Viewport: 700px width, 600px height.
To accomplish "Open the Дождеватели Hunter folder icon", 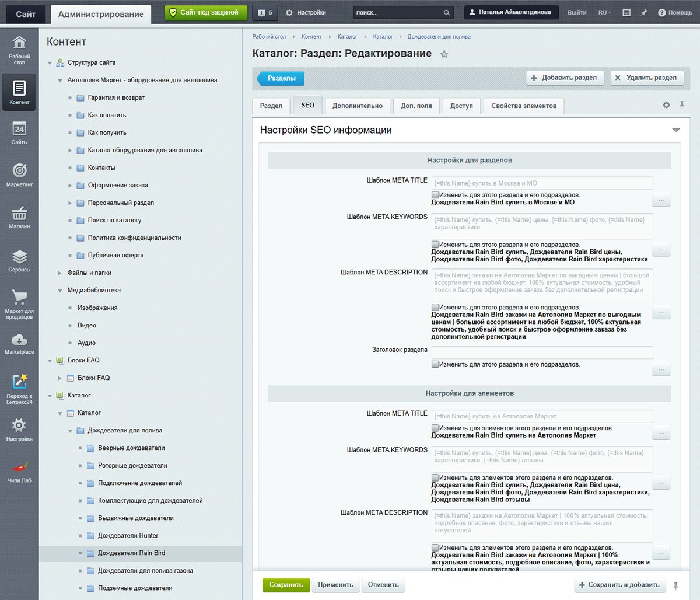I will coord(90,536).
